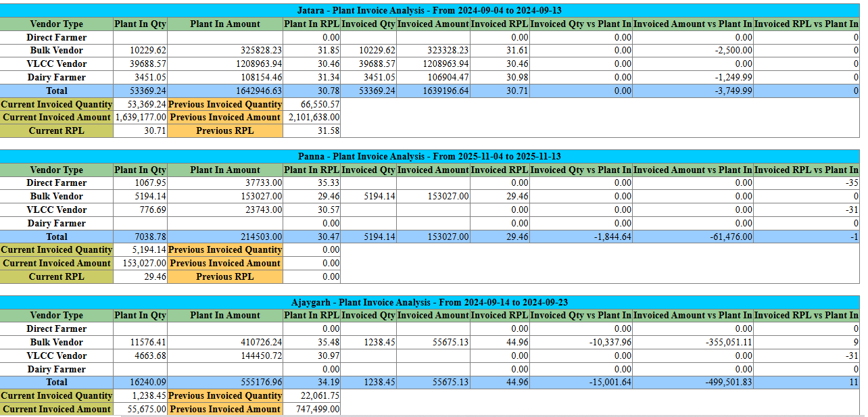This screenshot has width=868, height=417.
Task: Select Jatara Previous Invoiced Amount 2,101,638.00
Action: 312,118
